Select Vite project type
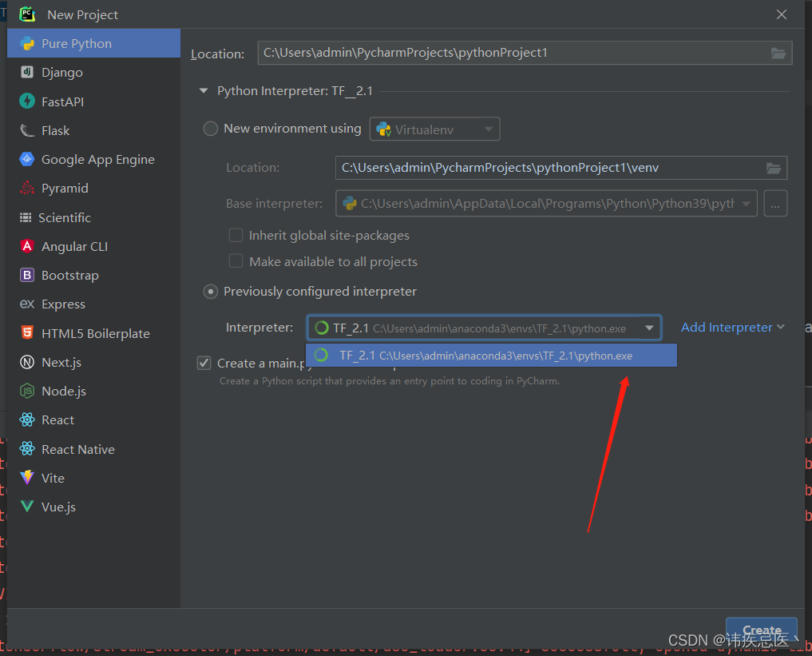The height and width of the screenshot is (656, 812). pyautogui.click(x=93, y=478)
